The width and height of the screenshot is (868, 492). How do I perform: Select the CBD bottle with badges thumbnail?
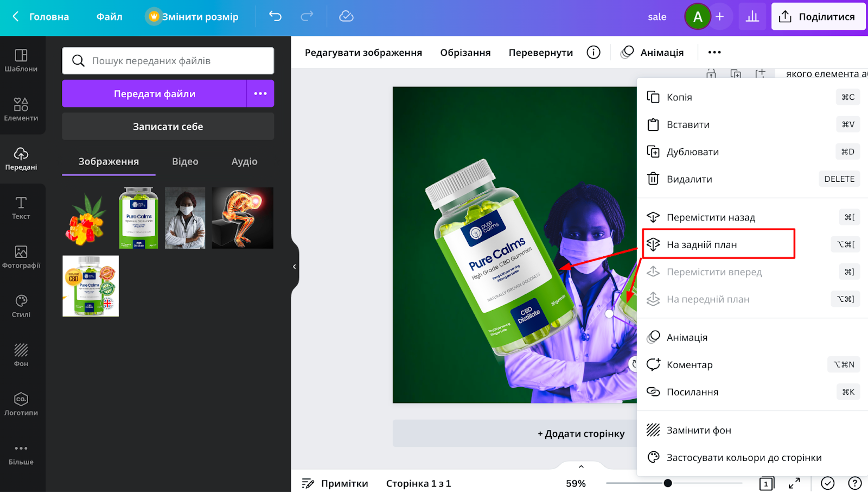click(91, 286)
